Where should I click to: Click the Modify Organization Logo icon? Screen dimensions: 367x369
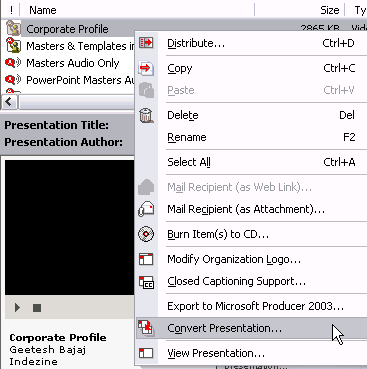pyautogui.click(x=146, y=259)
